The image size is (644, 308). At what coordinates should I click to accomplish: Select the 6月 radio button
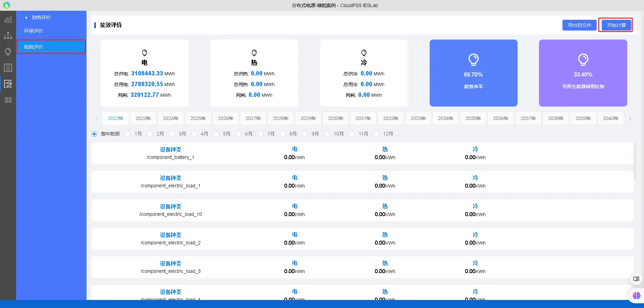pyautogui.click(x=238, y=134)
